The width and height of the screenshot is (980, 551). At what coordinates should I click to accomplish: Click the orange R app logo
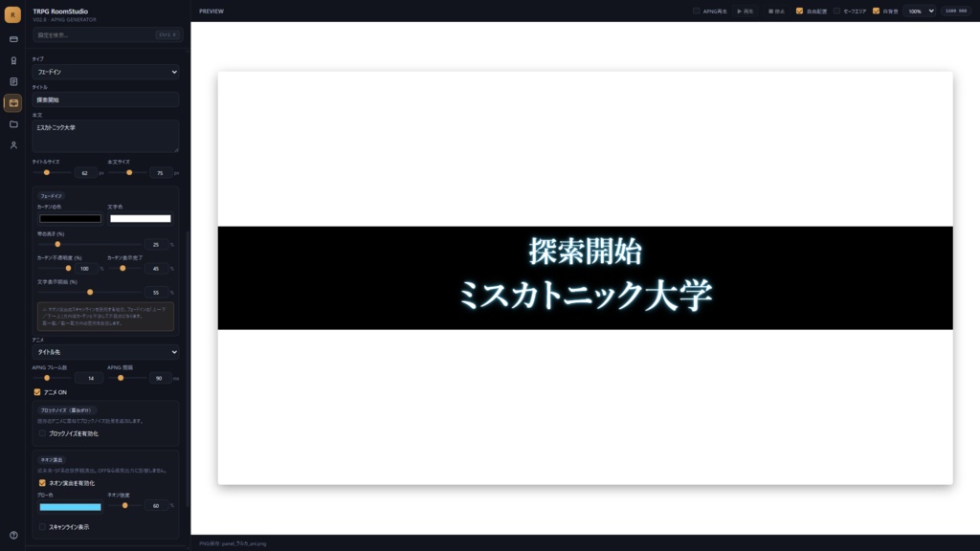pyautogui.click(x=12, y=14)
